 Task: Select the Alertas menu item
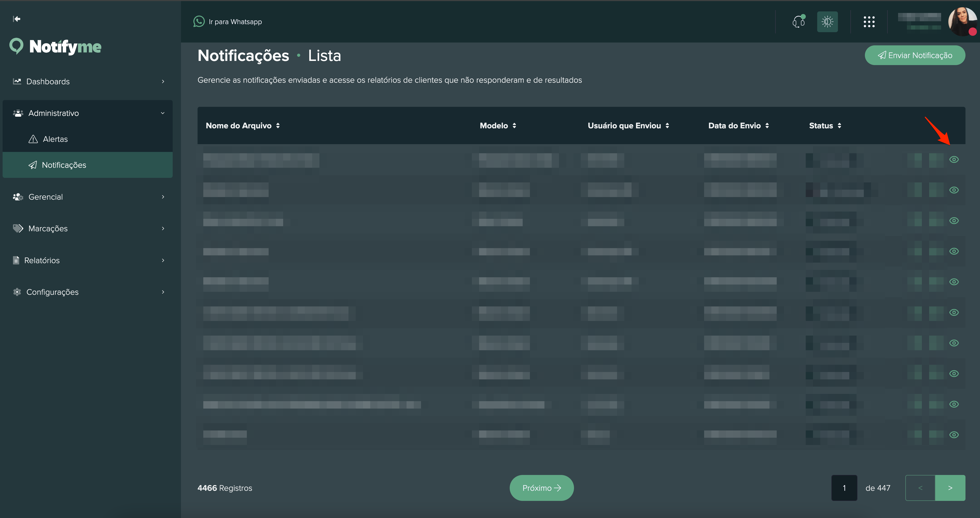pos(55,139)
